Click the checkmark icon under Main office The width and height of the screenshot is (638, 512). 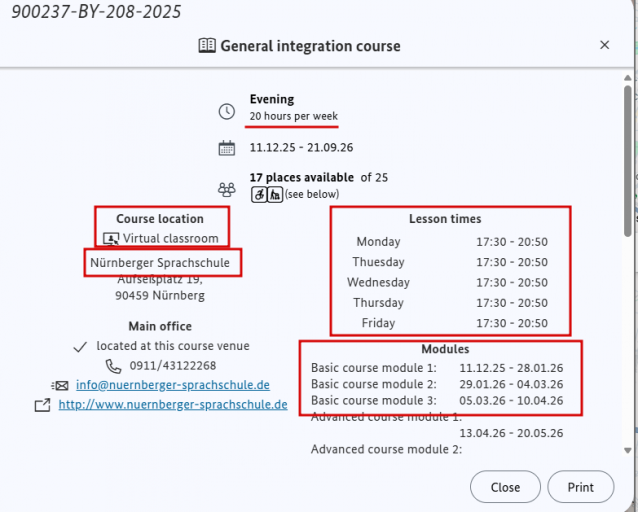pyautogui.click(x=80, y=347)
